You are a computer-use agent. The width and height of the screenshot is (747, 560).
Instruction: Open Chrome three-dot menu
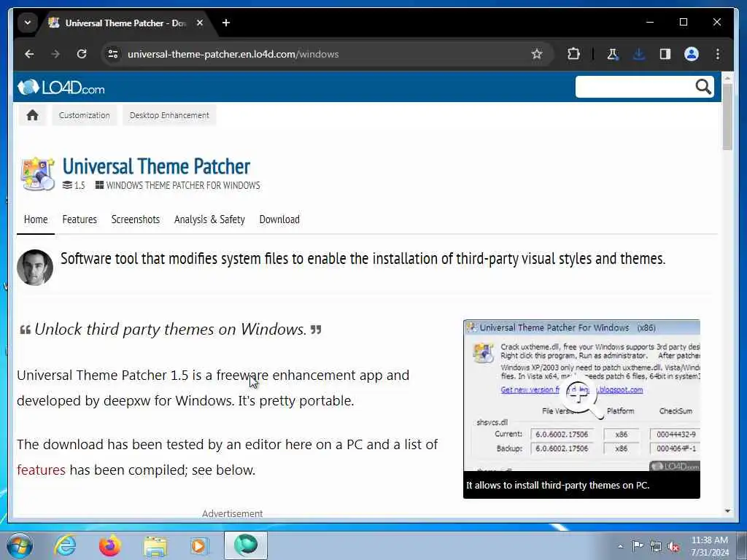(718, 54)
